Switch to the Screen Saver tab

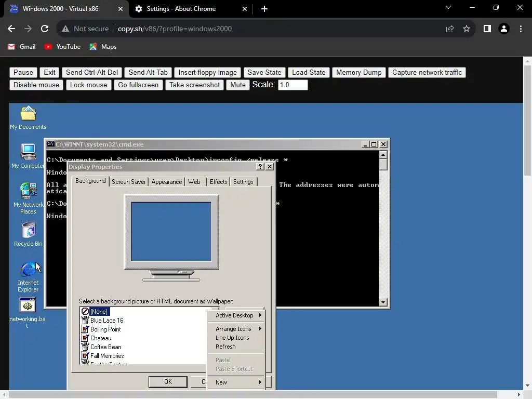pos(129,182)
